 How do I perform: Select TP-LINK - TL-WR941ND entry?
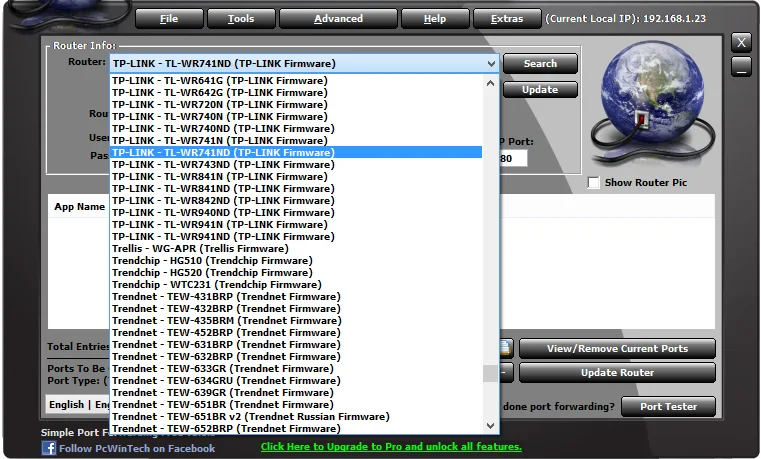point(296,237)
